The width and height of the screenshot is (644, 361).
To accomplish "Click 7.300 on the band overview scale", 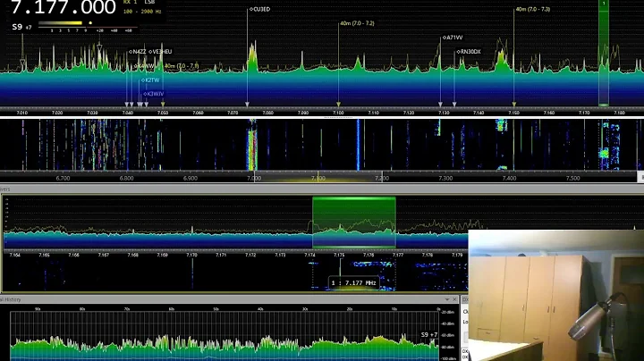I will pos(445,179).
